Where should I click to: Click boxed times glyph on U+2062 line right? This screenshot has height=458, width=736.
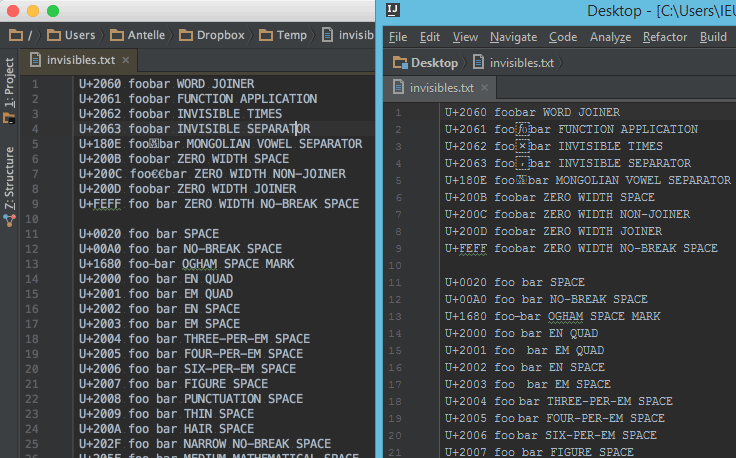pos(522,146)
